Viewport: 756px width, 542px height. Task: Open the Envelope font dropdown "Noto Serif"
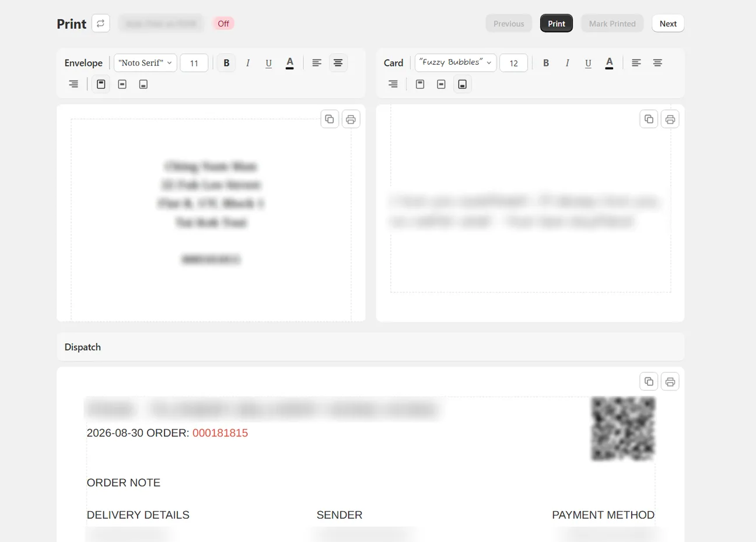point(145,62)
